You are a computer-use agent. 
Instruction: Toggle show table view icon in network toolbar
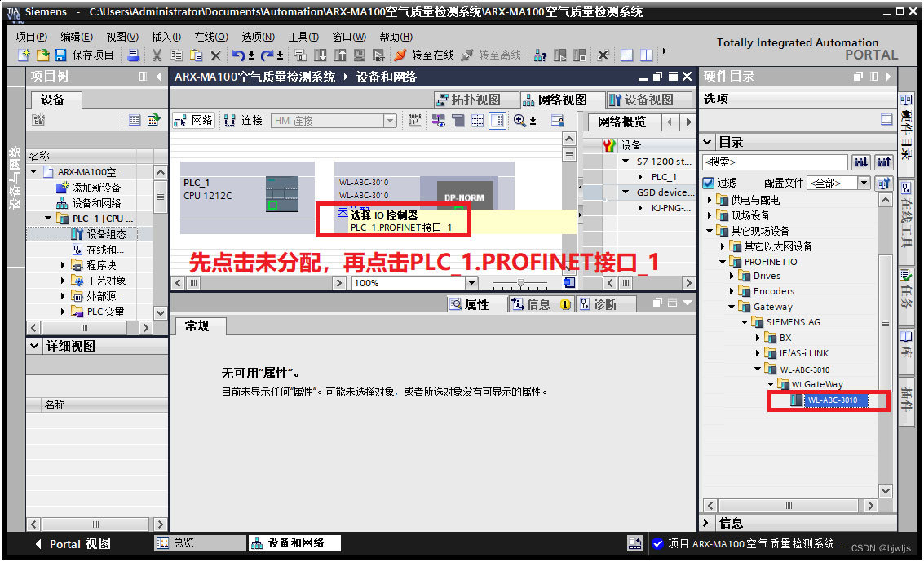[497, 120]
